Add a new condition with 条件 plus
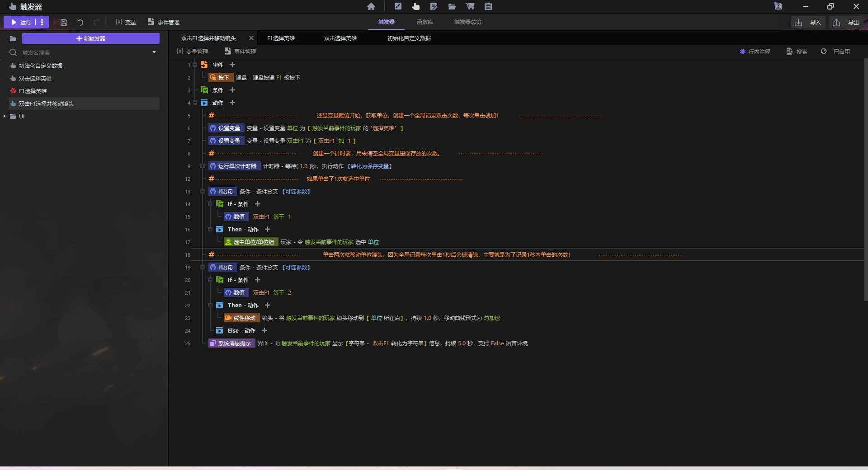868x470 pixels. (x=232, y=90)
